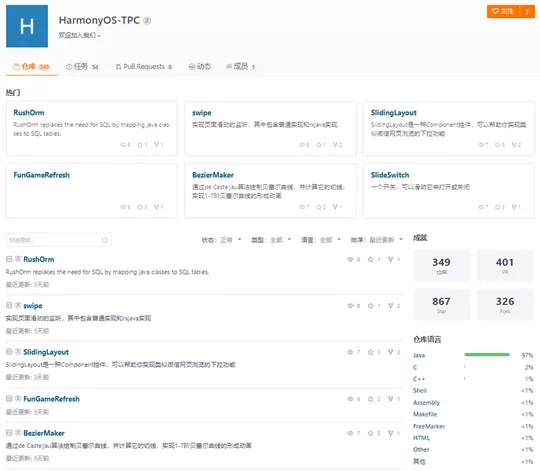Click the HarmonyOS-TPC blue H avatar
The width and height of the screenshot is (540, 471).
[x=27, y=26]
